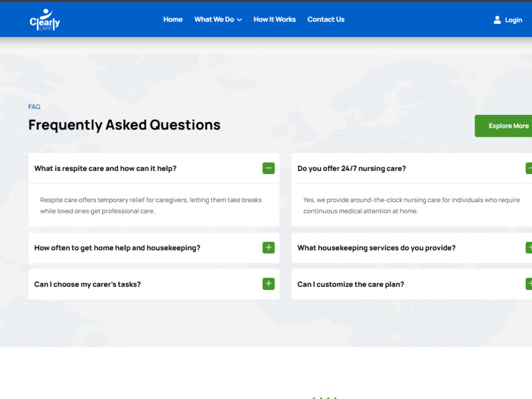Image resolution: width=532 pixels, height=399 pixels.
Task: Toggle 'What is respite care' question row
Action: (x=154, y=168)
